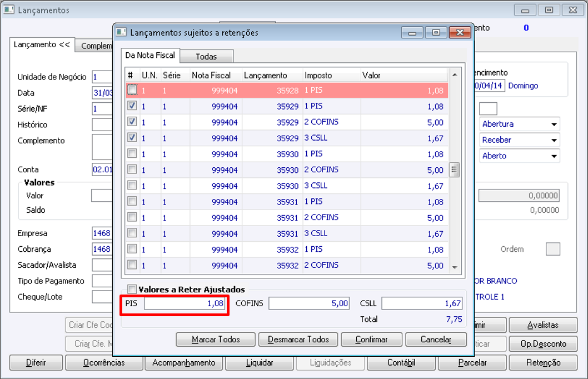The image size is (588, 379).
Task: Check the 35930 2 COFINS row checkbox
Action: (x=132, y=169)
